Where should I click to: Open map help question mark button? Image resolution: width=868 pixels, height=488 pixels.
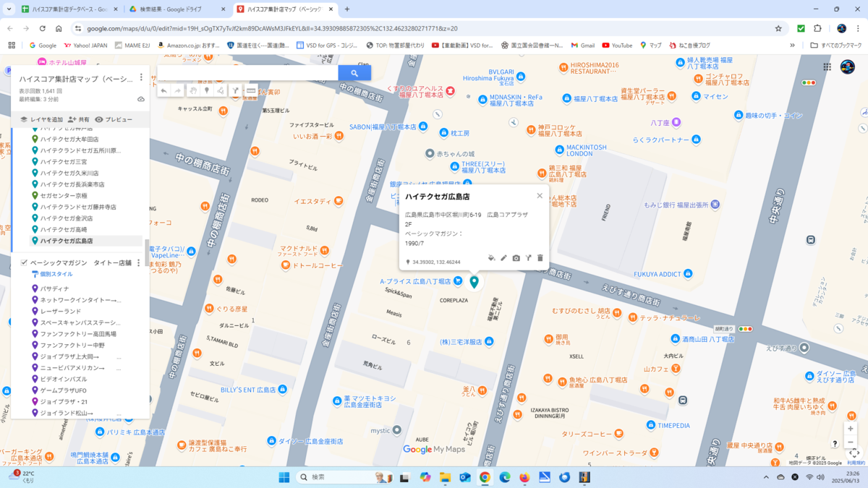tap(835, 444)
